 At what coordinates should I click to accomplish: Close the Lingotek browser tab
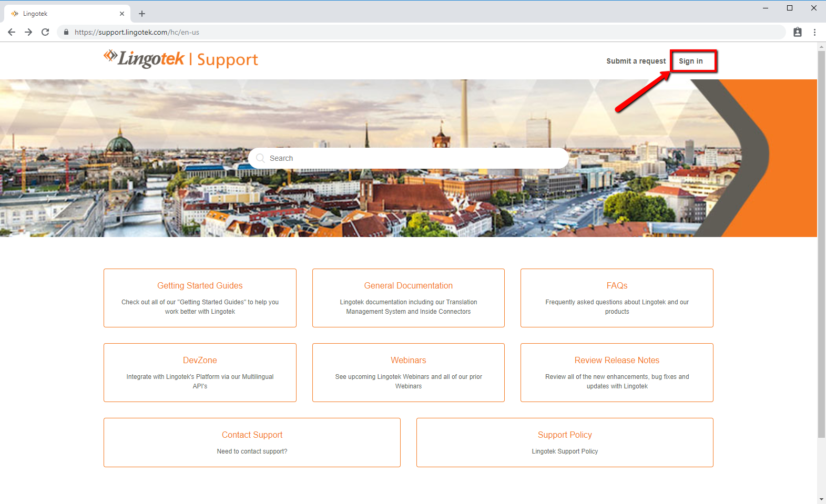(x=122, y=14)
